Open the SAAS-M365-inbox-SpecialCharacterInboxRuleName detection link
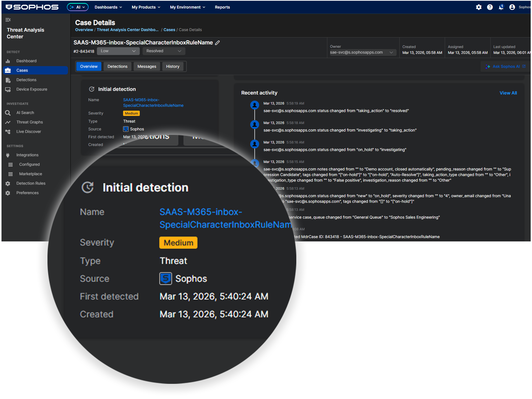 pyautogui.click(x=153, y=103)
